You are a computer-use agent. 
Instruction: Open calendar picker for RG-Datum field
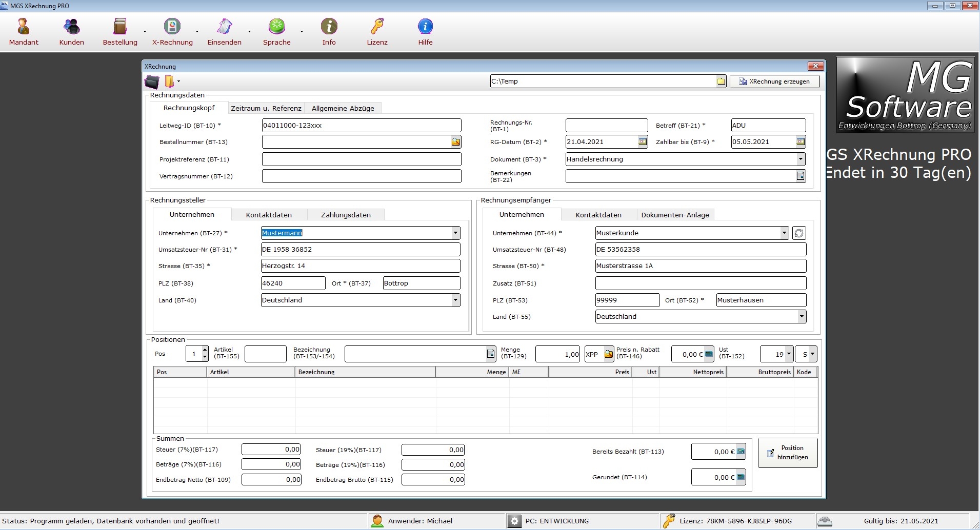pyautogui.click(x=643, y=142)
